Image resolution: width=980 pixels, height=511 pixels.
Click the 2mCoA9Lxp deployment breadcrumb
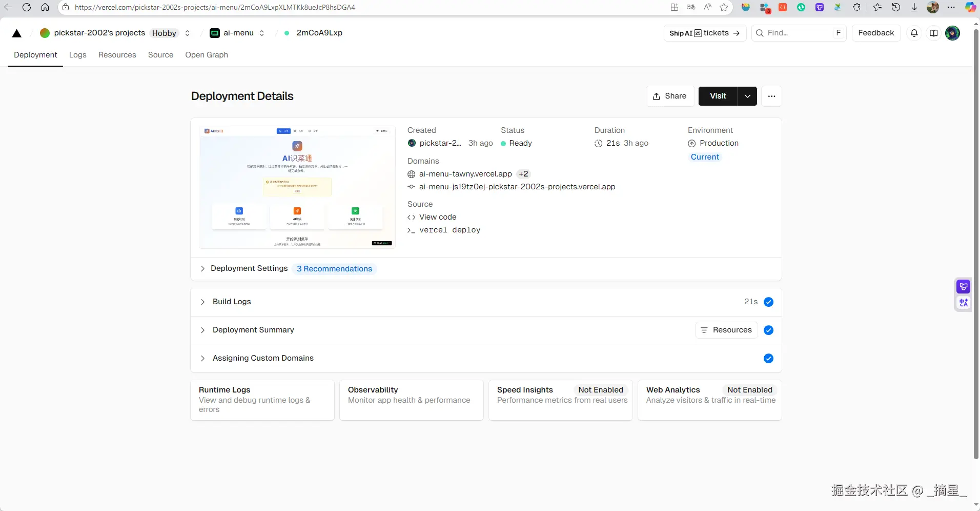pyautogui.click(x=319, y=33)
